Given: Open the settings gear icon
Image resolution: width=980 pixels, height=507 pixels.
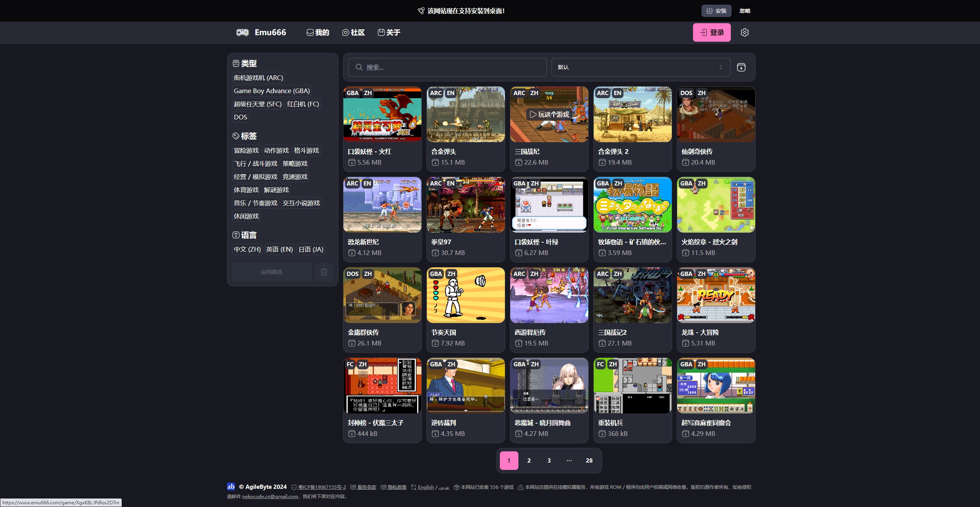Looking at the screenshot, I should pyautogui.click(x=744, y=32).
